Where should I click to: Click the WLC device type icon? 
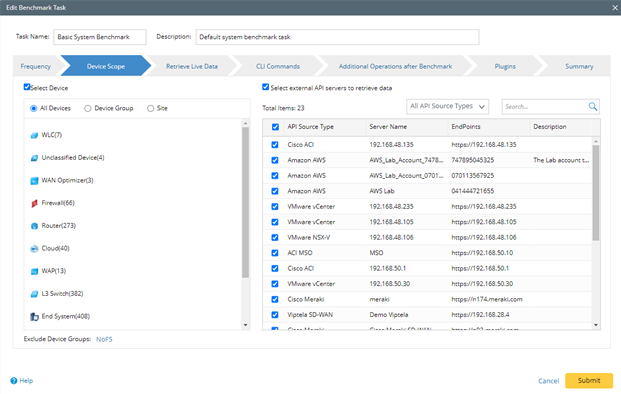[x=34, y=135]
